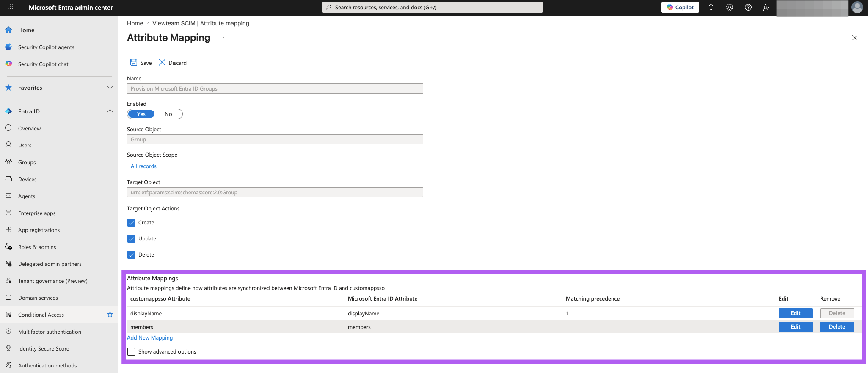
Task: Click the Entra ID diamond icon
Action: 8,111
